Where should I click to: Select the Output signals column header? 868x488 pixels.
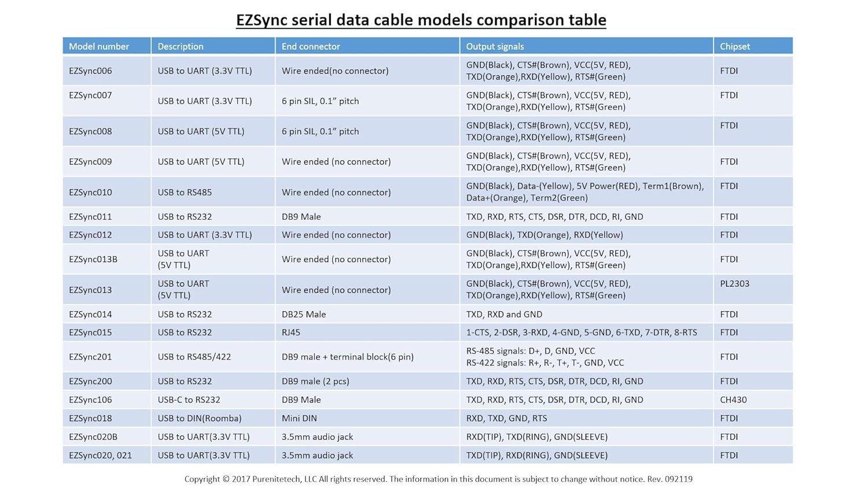[x=495, y=46]
